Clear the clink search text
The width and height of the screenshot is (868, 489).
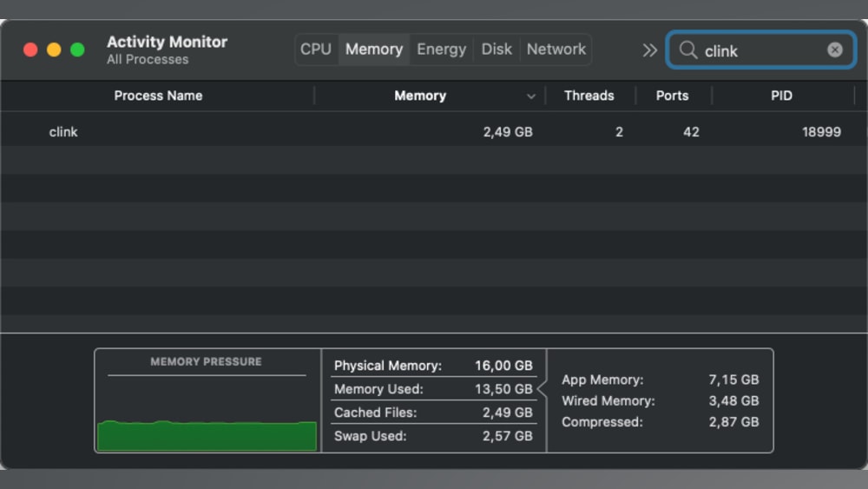(x=835, y=50)
